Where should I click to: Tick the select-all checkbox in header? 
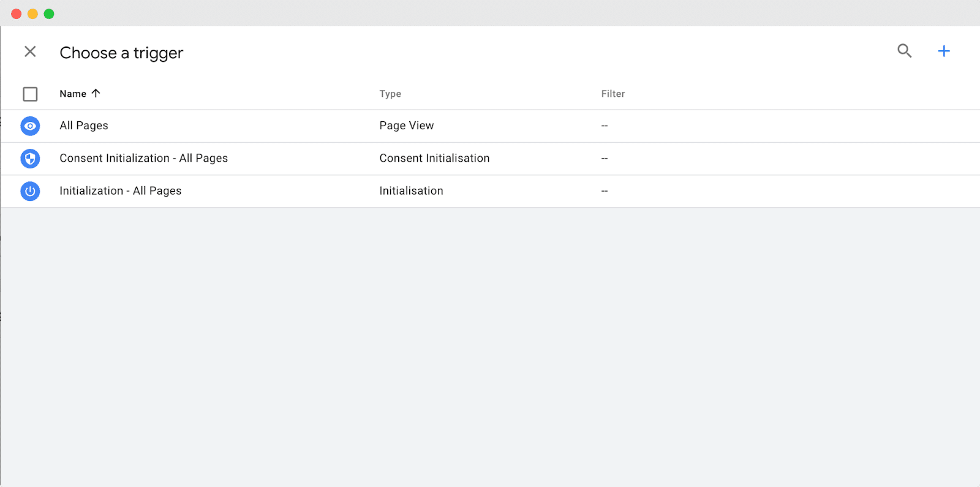30,94
